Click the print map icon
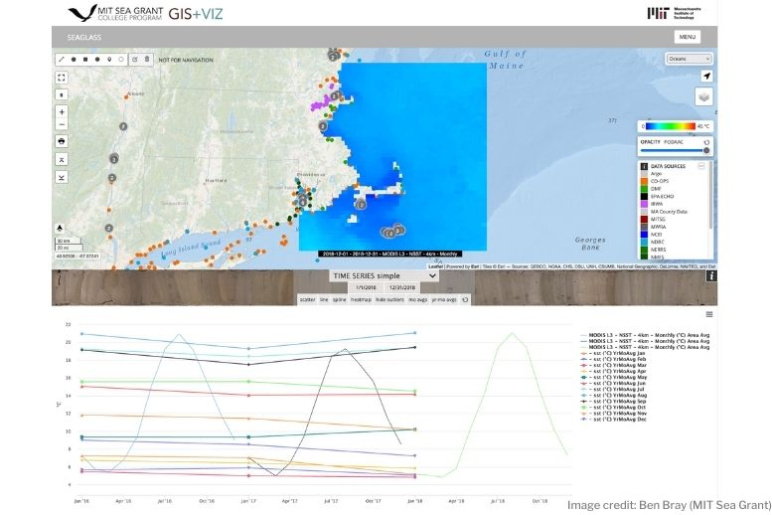 point(62,141)
